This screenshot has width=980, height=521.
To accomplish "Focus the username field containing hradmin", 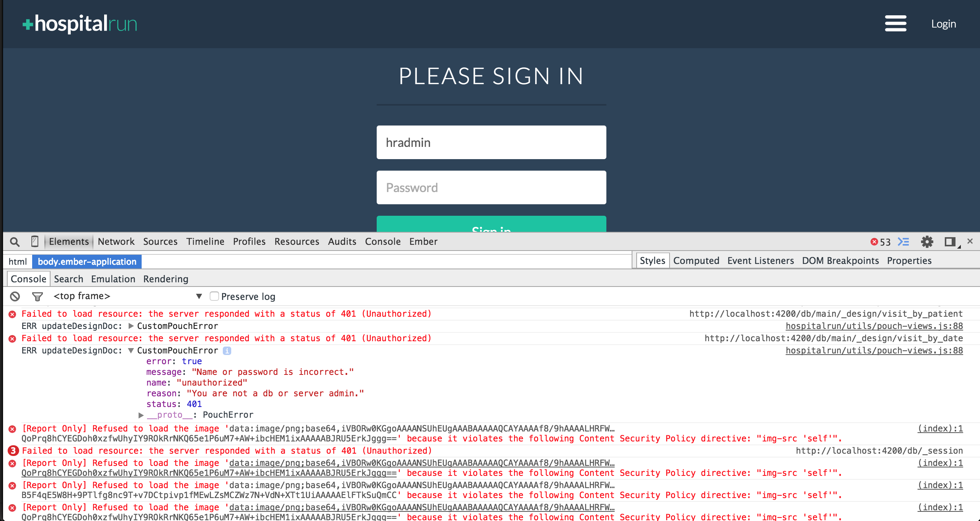I will (491, 142).
